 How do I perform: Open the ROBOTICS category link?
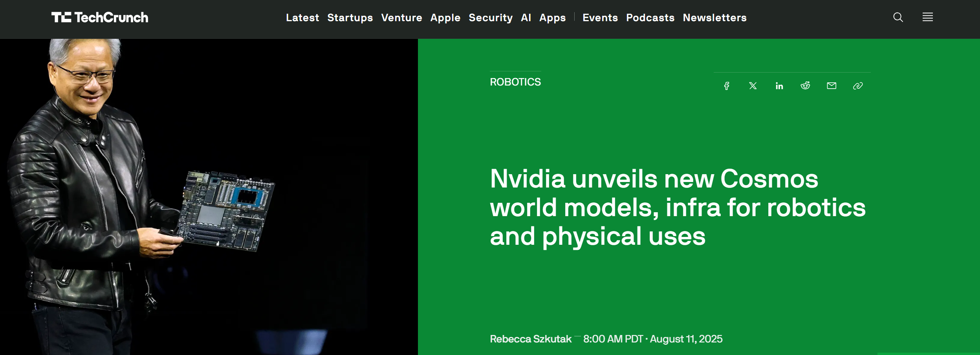point(515,82)
